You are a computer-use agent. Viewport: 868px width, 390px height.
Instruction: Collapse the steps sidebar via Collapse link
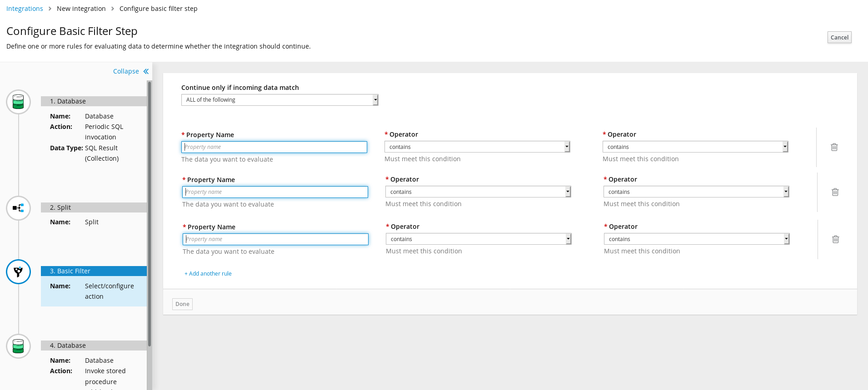tap(126, 71)
